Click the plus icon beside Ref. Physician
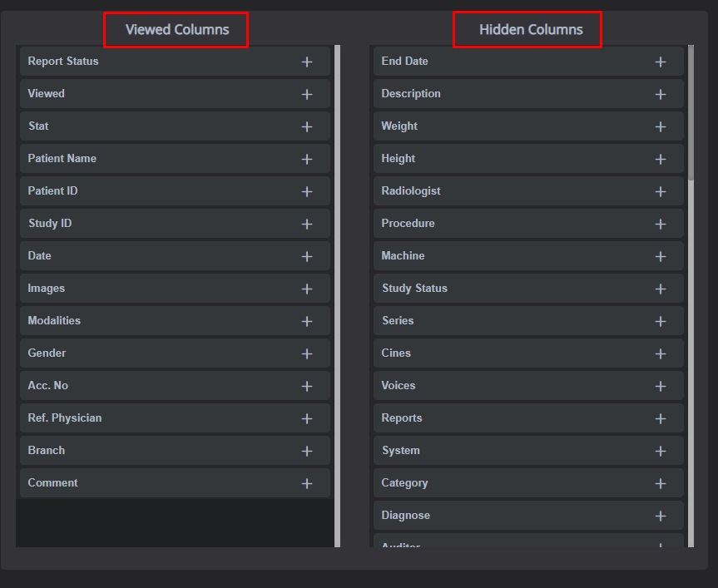 pos(307,418)
